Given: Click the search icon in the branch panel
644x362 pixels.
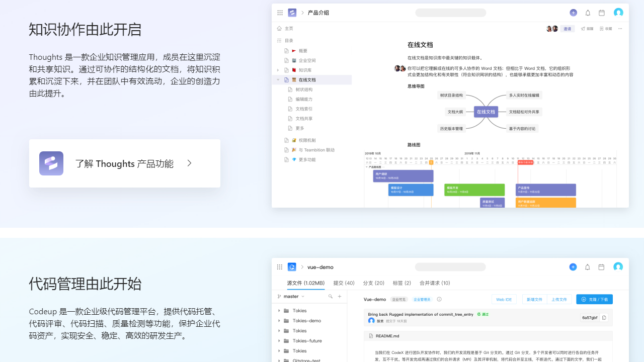Looking at the screenshot, I should coord(331,296).
